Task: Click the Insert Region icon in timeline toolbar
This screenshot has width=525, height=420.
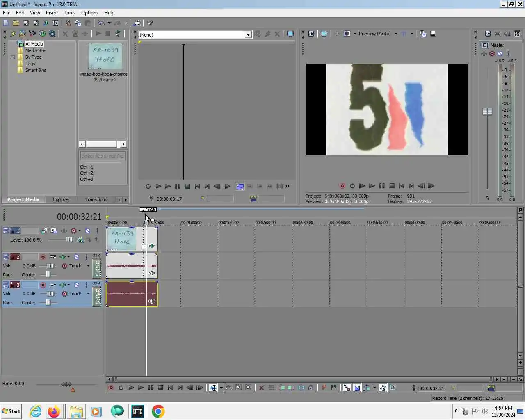Action: 334,388
